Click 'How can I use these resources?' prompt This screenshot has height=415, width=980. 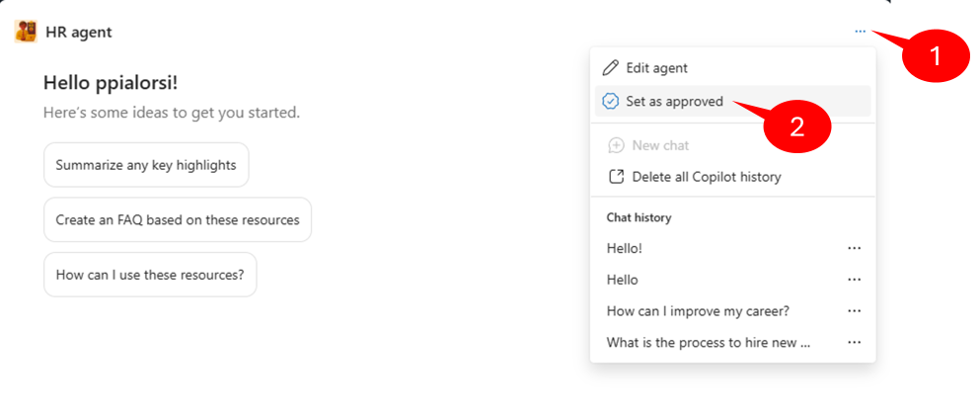[x=150, y=274]
